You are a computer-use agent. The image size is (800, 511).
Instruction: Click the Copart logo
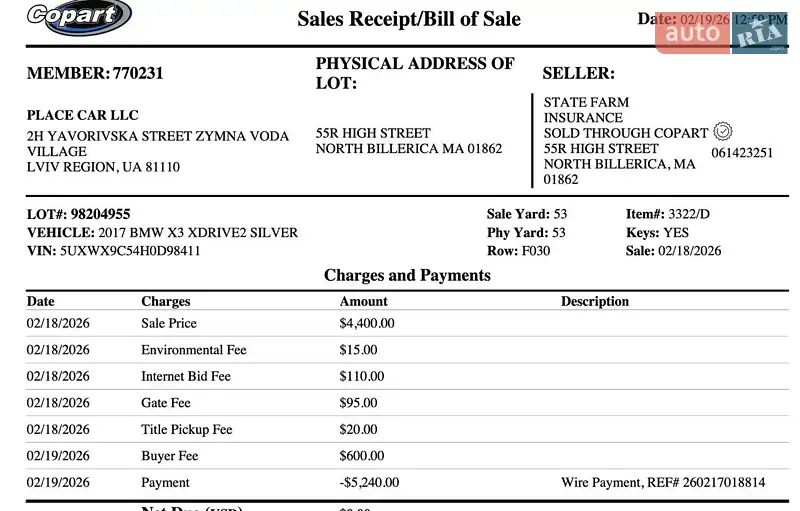tap(80, 16)
